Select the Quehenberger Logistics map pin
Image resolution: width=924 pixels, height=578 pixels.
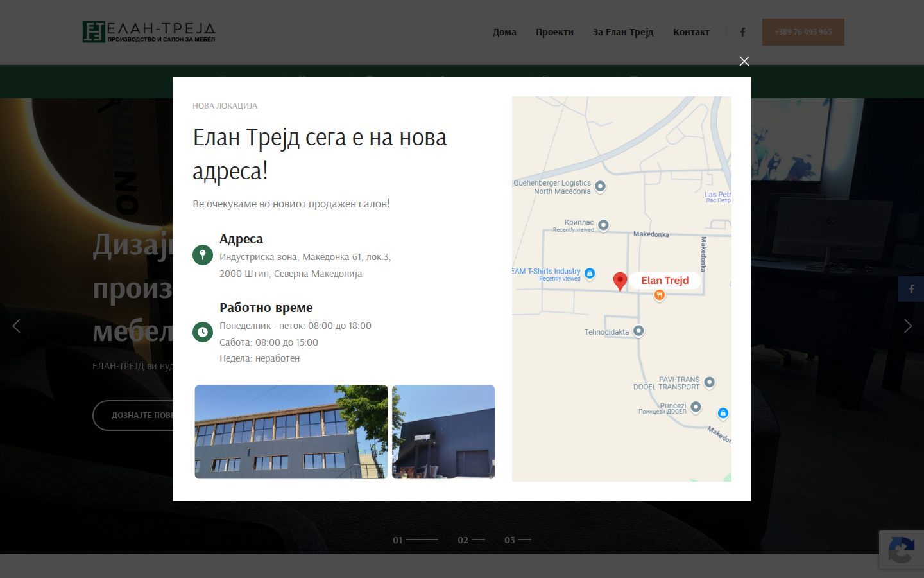(x=600, y=186)
